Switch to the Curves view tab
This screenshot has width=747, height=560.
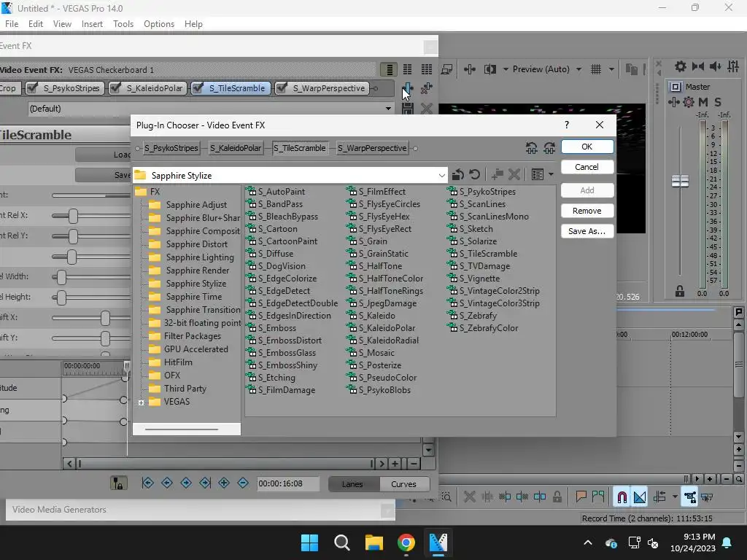[x=403, y=484]
